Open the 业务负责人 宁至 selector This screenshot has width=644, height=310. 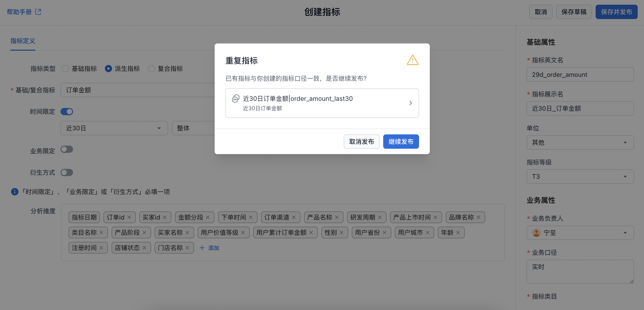(x=580, y=233)
